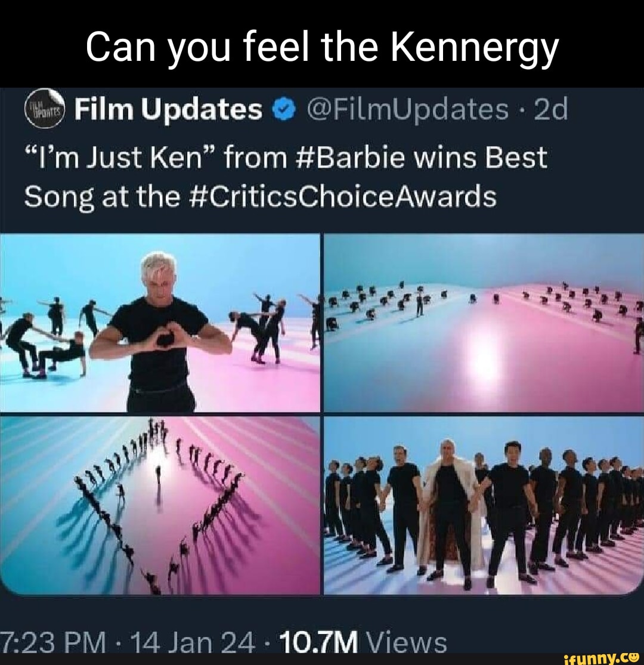The width and height of the screenshot is (644, 665).
Task: Open the 10.7M Views count
Action: [x=359, y=642]
